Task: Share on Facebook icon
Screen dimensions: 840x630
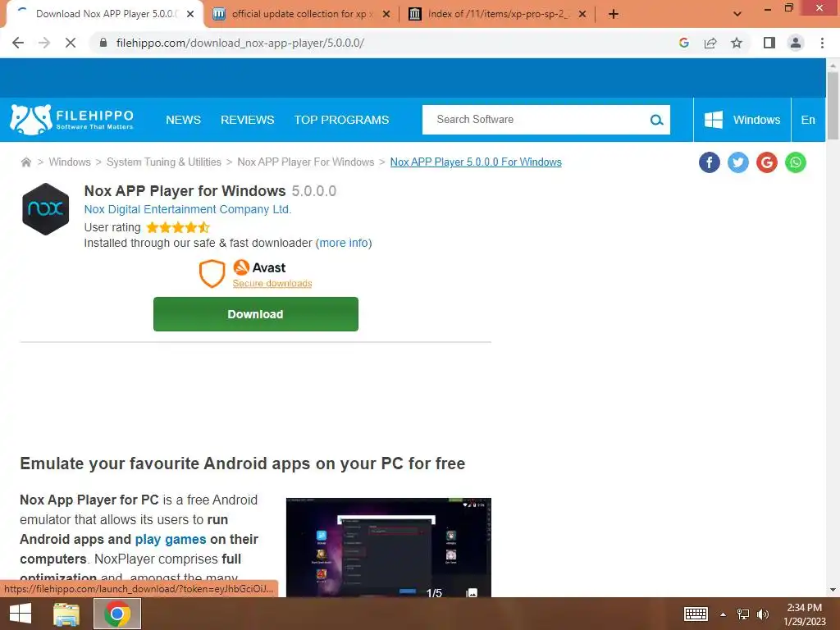Action: tap(710, 162)
